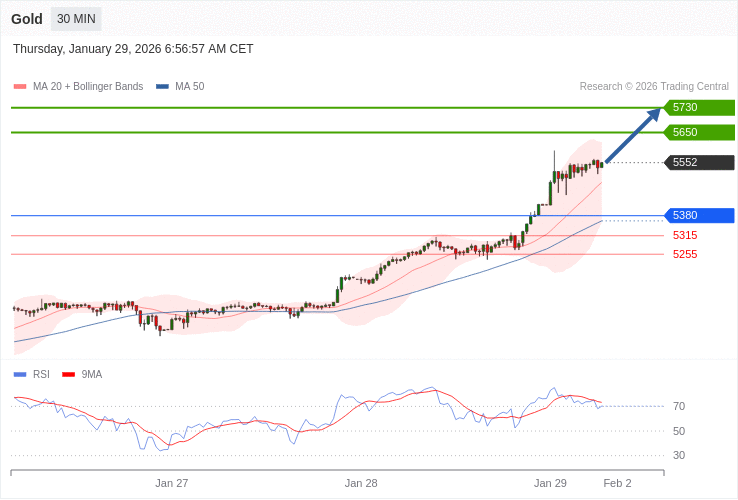Screen dimensions: 738x500
Task: Select the 5650 green target price tag
Action: coord(699,132)
